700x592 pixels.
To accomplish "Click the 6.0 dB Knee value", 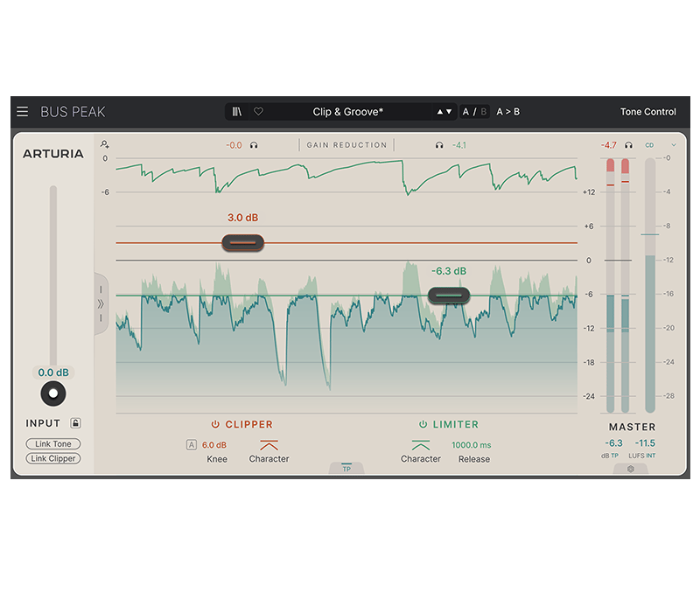I will pos(214,445).
